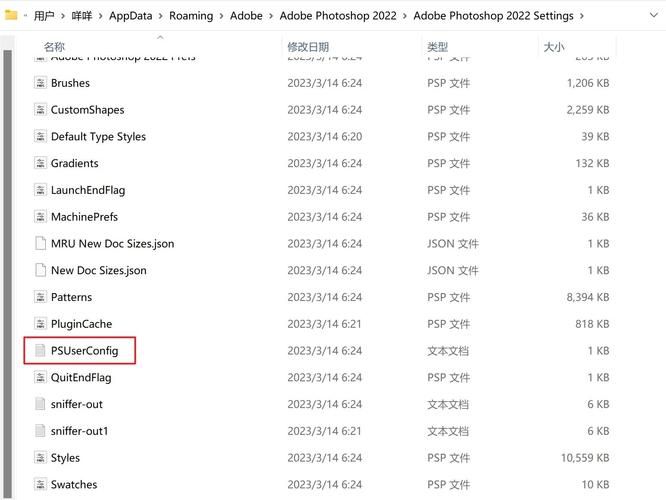Image resolution: width=666 pixels, height=500 pixels.
Task: Select New Doc Sizes.json file name
Action: tap(99, 270)
